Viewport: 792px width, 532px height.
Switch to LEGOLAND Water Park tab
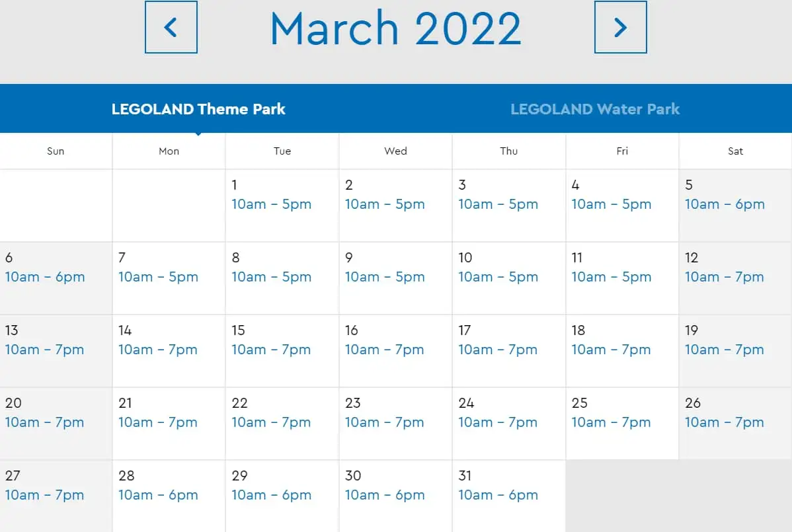(x=595, y=109)
